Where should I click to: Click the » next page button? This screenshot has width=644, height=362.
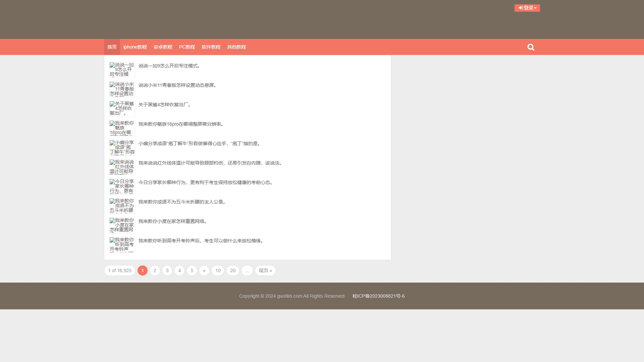pos(204,270)
